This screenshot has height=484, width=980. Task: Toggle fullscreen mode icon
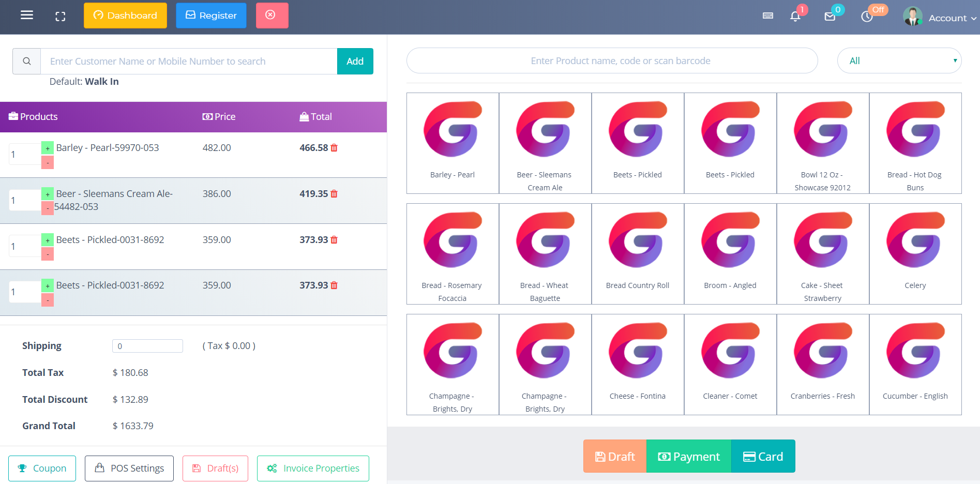click(x=61, y=16)
